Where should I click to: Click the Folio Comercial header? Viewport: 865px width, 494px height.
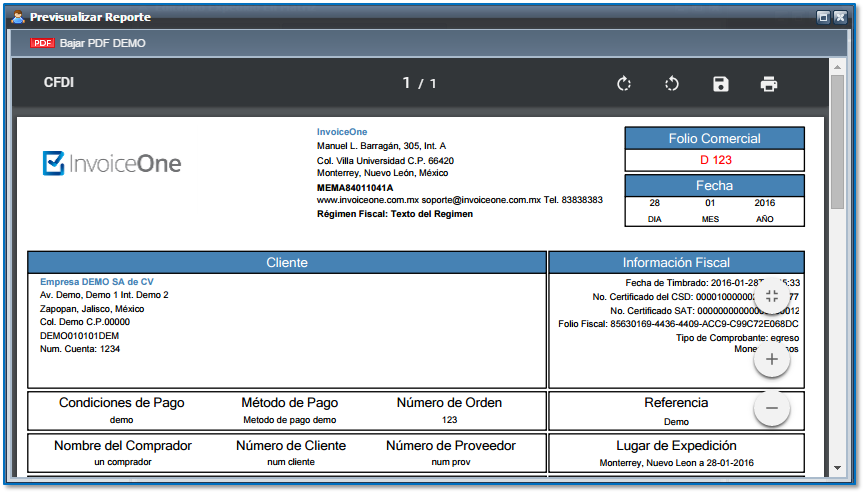pyautogui.click(x=714, y=139)
